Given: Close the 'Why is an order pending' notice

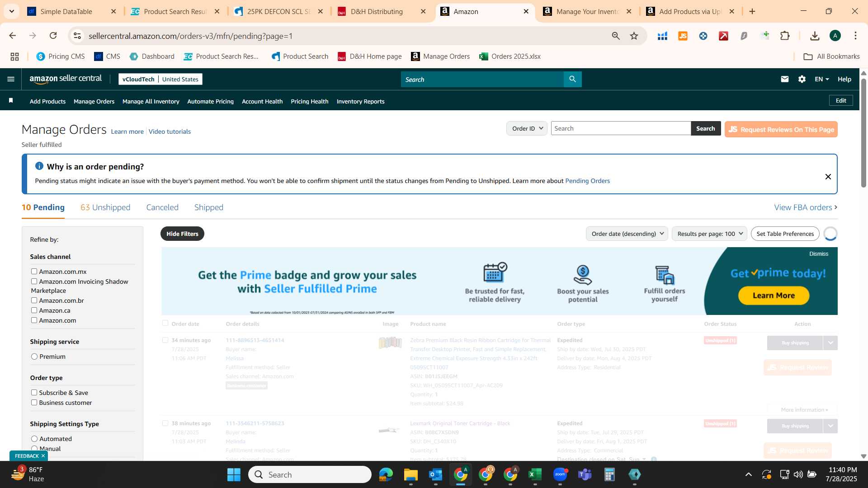Looking at the screenshot, I should point(828,177).
